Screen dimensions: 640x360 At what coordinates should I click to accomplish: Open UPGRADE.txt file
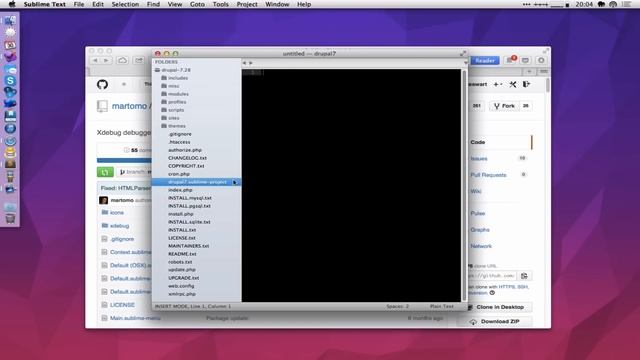click(x=184, y=278)
